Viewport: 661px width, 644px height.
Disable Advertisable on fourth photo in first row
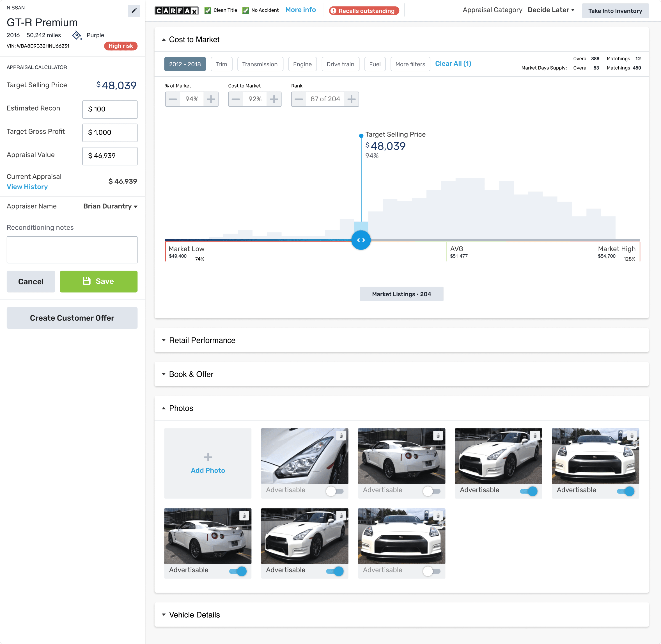tap(625, 491)
